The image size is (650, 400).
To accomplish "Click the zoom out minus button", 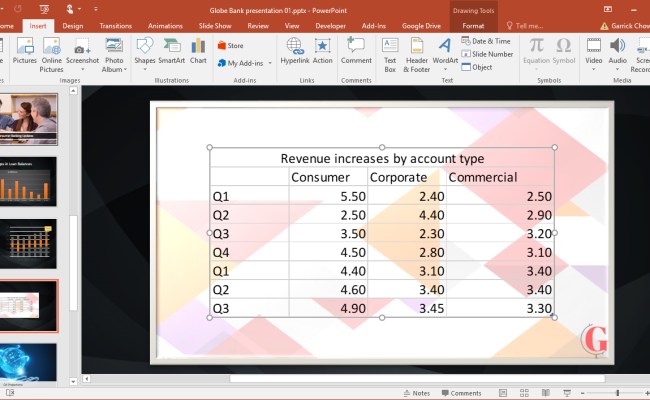I will click(x=582, y=393).
